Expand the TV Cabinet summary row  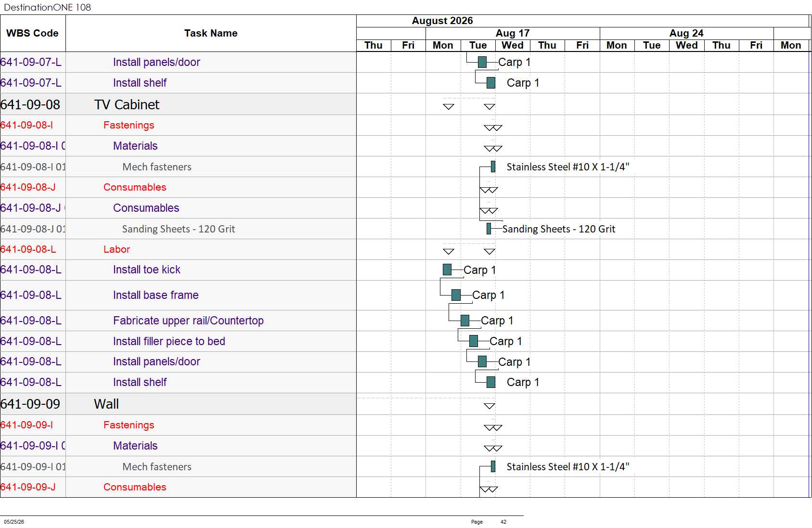click(178, 104)
